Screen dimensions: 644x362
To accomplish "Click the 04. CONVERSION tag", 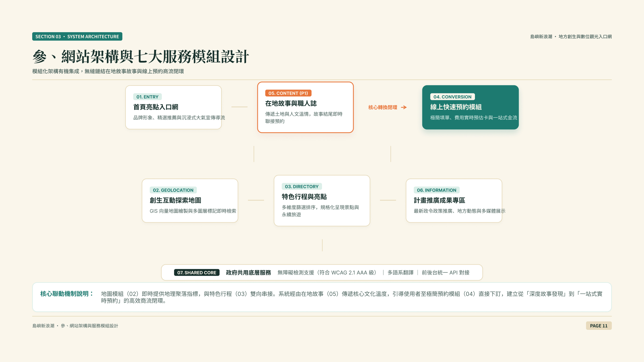I will [452, 97].
